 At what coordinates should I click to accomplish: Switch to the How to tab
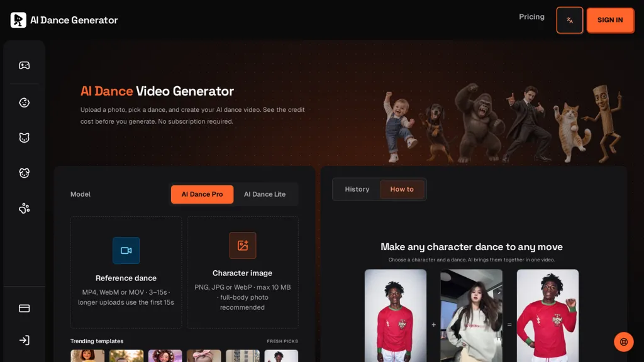click(402, 189)
